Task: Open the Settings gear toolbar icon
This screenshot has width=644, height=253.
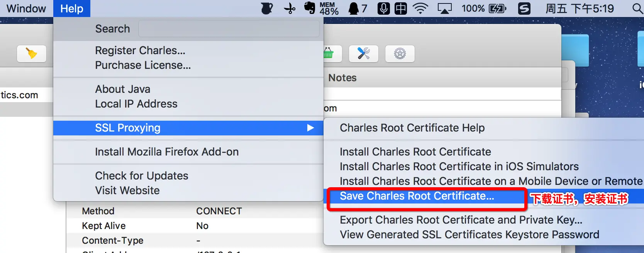Action: tap(400, 53)
